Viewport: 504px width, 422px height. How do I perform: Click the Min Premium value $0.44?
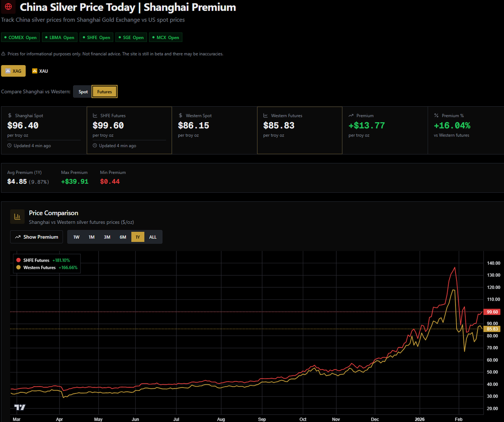point(110,181)
